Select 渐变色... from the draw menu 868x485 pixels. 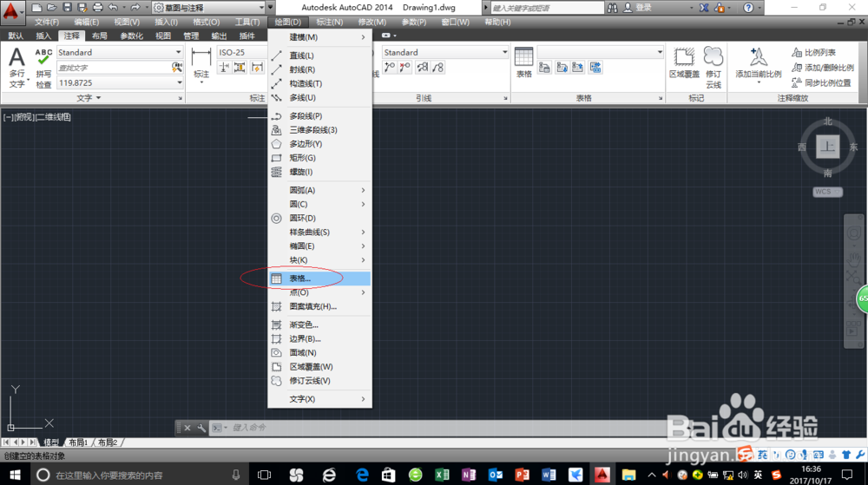coord(319,324)
